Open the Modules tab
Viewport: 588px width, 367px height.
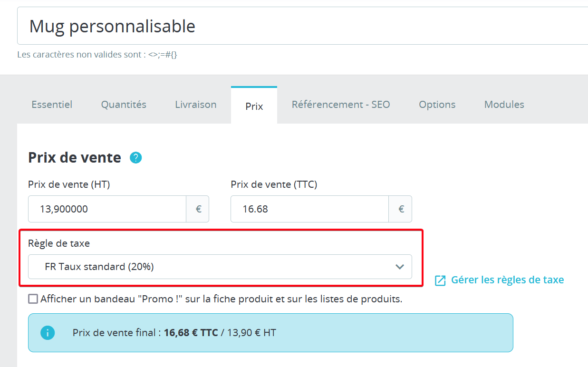504,105
